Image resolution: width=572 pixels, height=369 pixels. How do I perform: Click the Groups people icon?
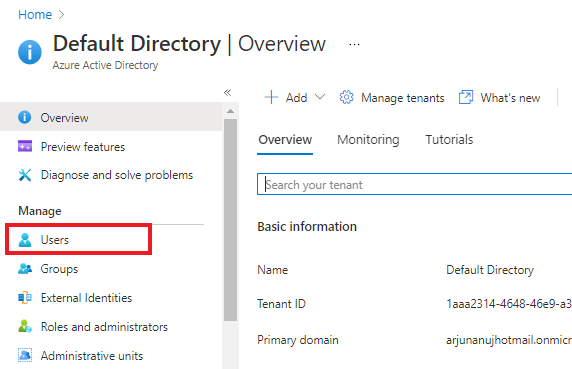coord(25,269)
